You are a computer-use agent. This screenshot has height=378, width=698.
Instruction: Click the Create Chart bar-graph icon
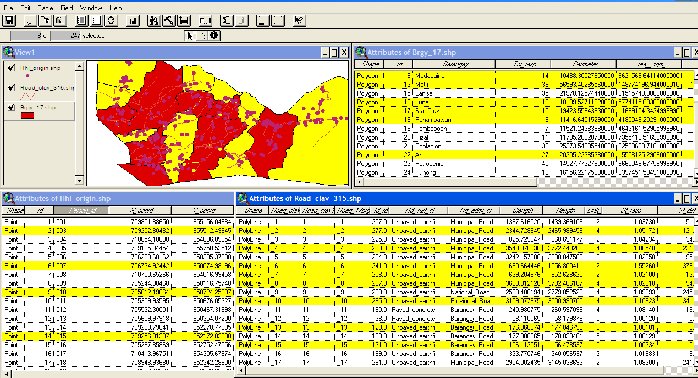(x=133, y=20)
